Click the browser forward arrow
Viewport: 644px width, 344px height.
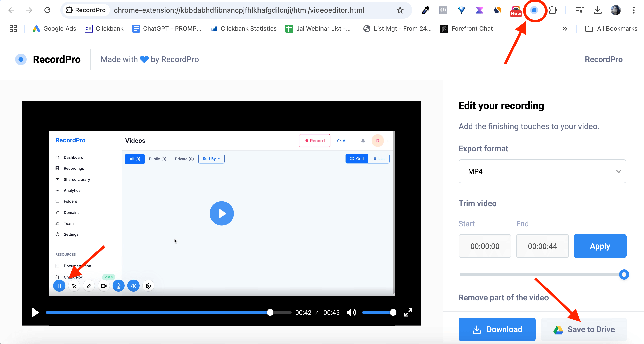click(x=29, y=10)
